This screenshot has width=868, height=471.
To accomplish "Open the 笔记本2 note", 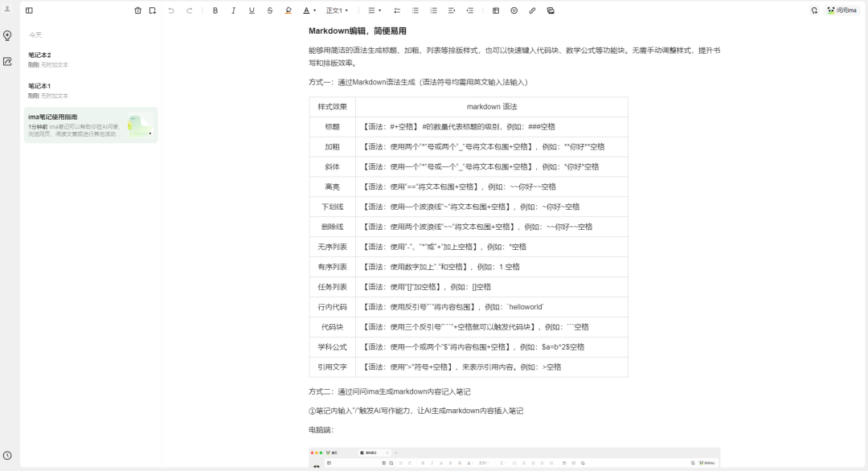I will [x=91, y=59].
